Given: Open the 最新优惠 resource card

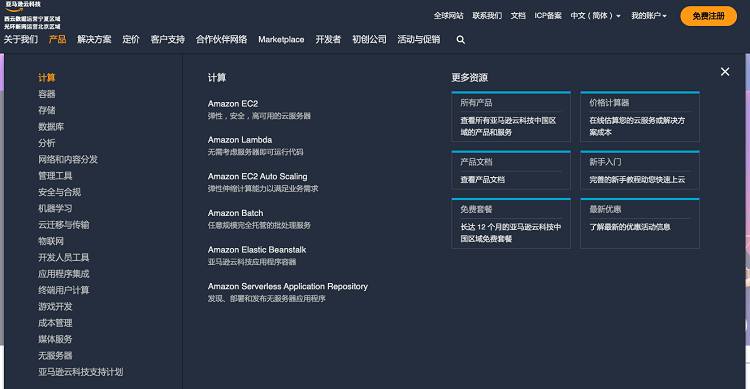Looking at the screenshot, I should pos(640,223).
